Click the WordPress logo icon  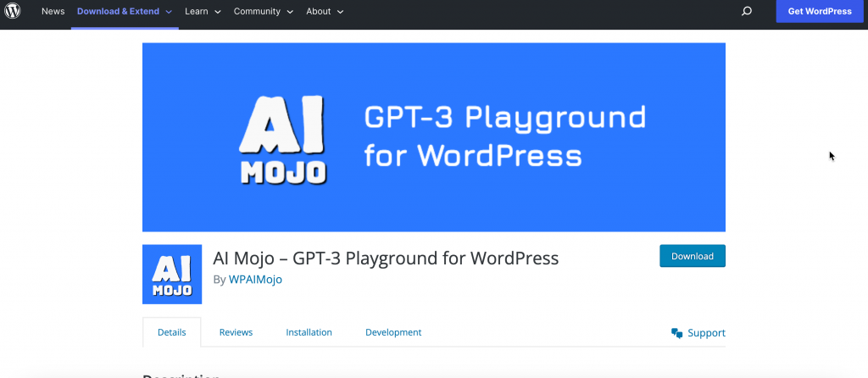coord(12,10)
